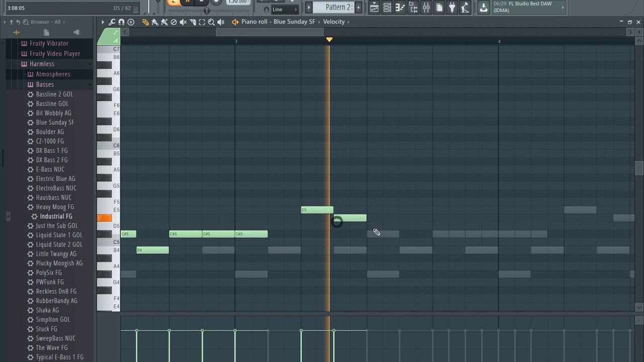Open piano roll wrench tools menu
Image resolution: width=644 pixels, height=362 pixels.
click(112, 22)
